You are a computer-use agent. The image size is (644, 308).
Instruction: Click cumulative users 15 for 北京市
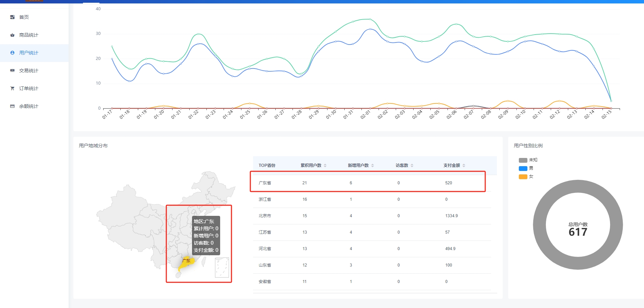coord(305,216)
